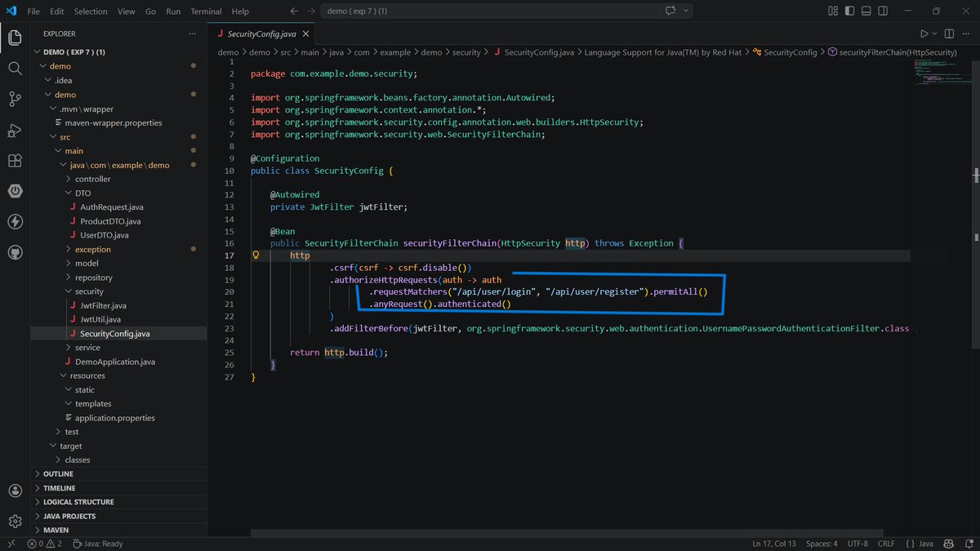Change the CRLF end of line sequence
980x551 pixels.
click(x=886, y=544)
